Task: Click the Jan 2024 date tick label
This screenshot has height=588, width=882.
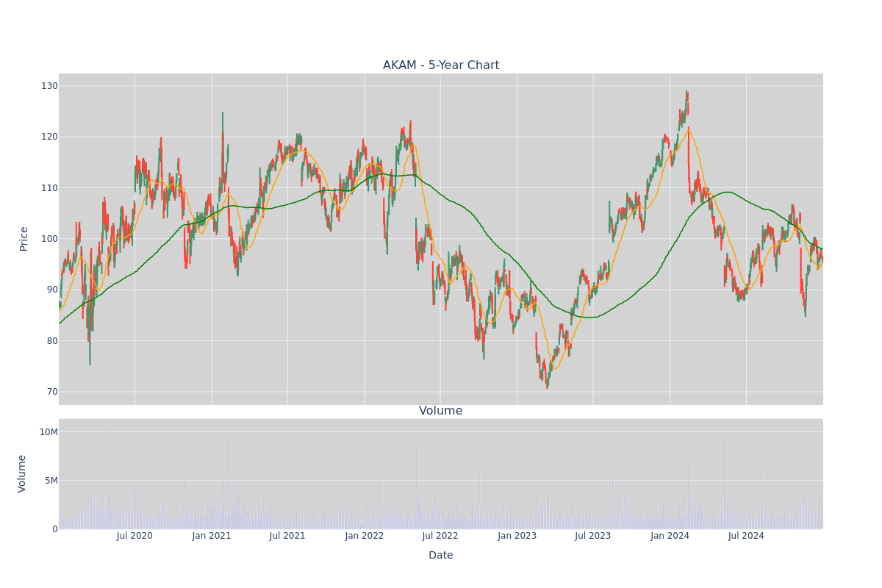Action: tap(670, 536)
